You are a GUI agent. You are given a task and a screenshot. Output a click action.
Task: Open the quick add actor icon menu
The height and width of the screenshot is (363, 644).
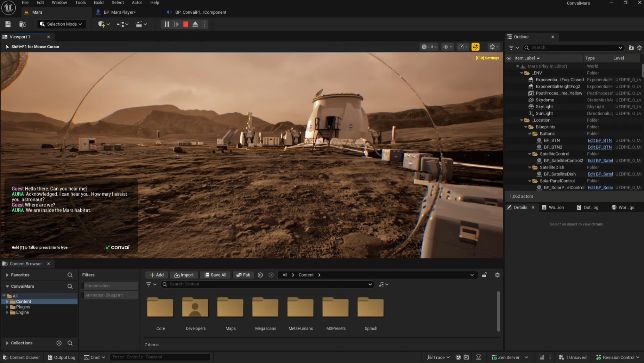coord(103,24)
